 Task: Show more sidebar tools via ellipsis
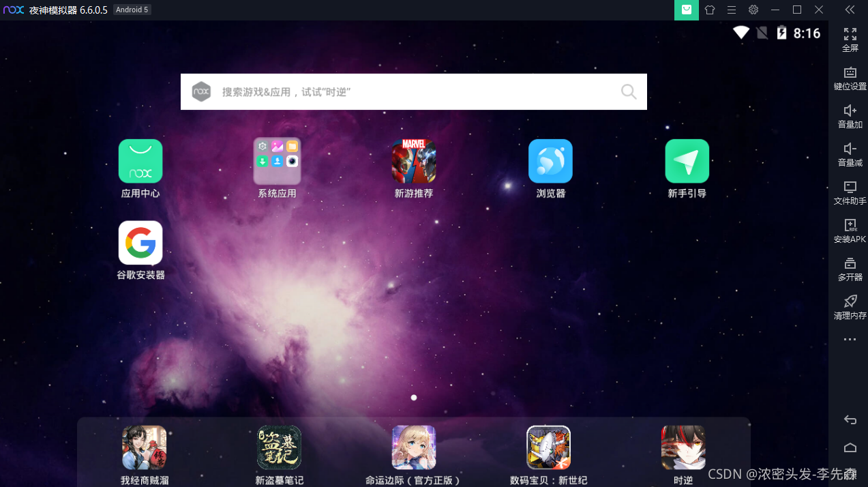pyautogui.click(x=850, y=339)
